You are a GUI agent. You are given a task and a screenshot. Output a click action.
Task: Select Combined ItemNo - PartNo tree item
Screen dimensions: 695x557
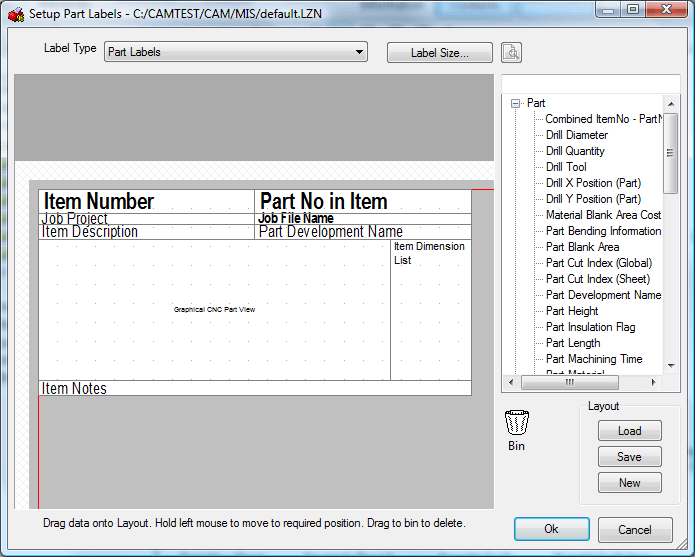[604, 119]
